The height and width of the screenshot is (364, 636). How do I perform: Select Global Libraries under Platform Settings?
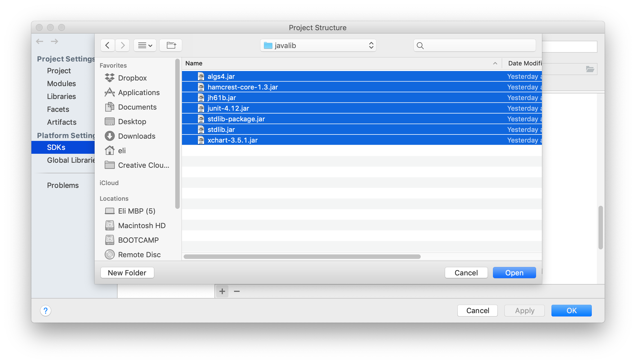coord(71,160)
